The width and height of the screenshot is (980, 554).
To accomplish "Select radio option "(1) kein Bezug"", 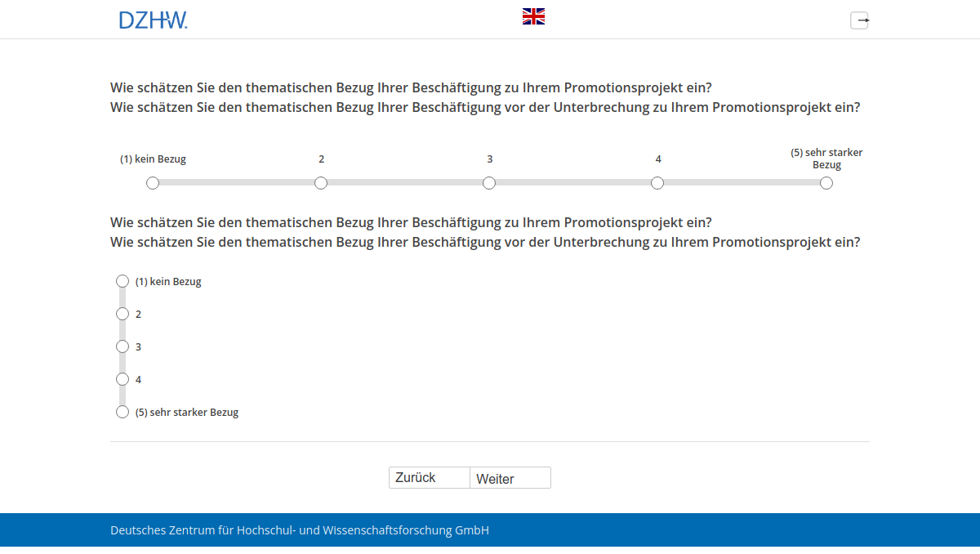I will (122, 280).
